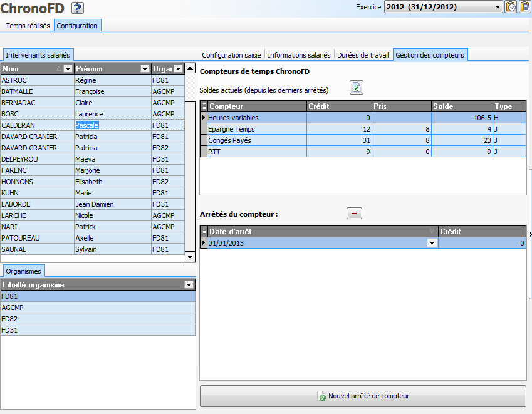Click the Type column header
The image size is (532, 414).
pos(509,106)
